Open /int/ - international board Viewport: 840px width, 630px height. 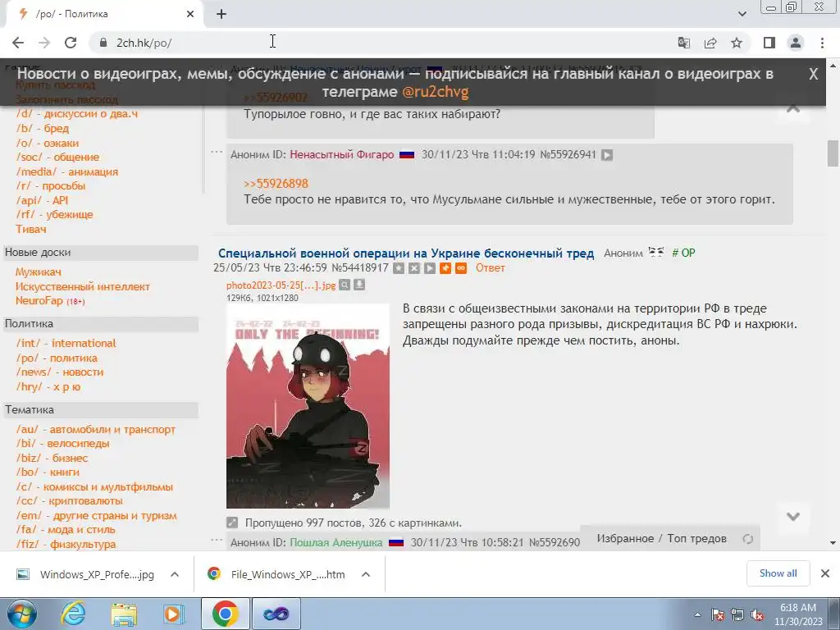[x=66, y=344]
